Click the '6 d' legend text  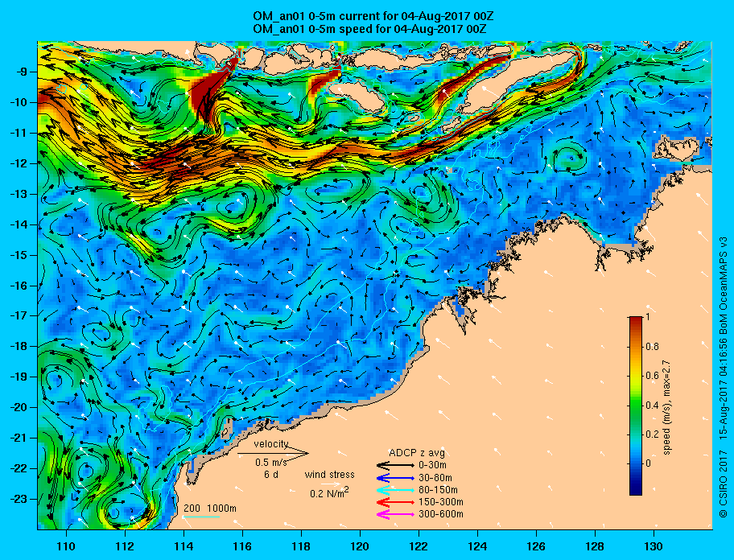point(271,475)
